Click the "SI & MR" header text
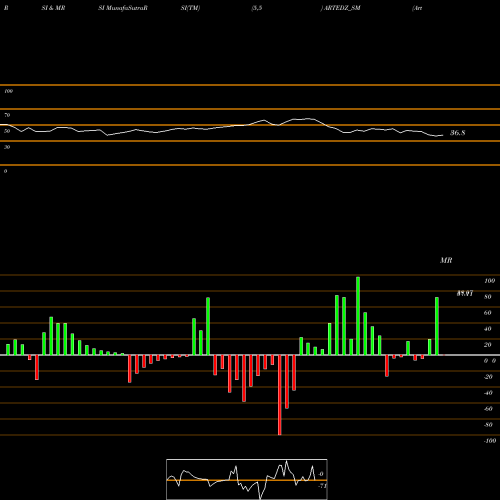The width and height of the screenshot is (500, 500). click(x=53, y=8)
